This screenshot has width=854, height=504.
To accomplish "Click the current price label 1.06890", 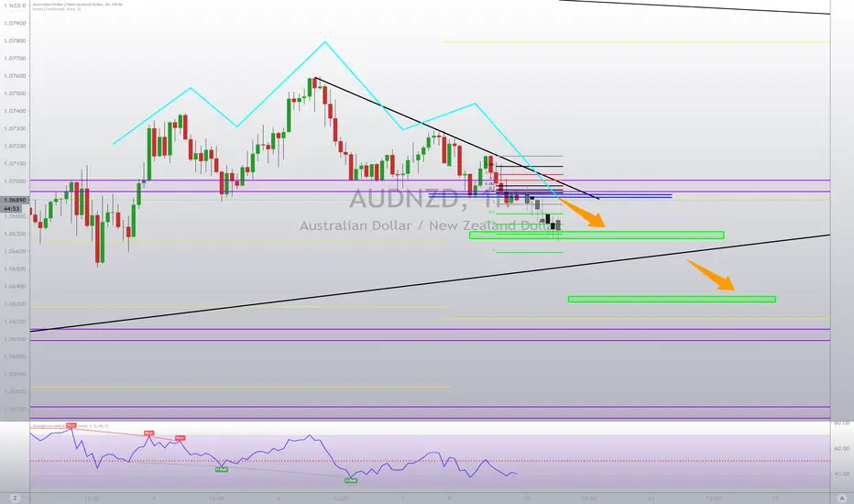I will coord(15,200).
